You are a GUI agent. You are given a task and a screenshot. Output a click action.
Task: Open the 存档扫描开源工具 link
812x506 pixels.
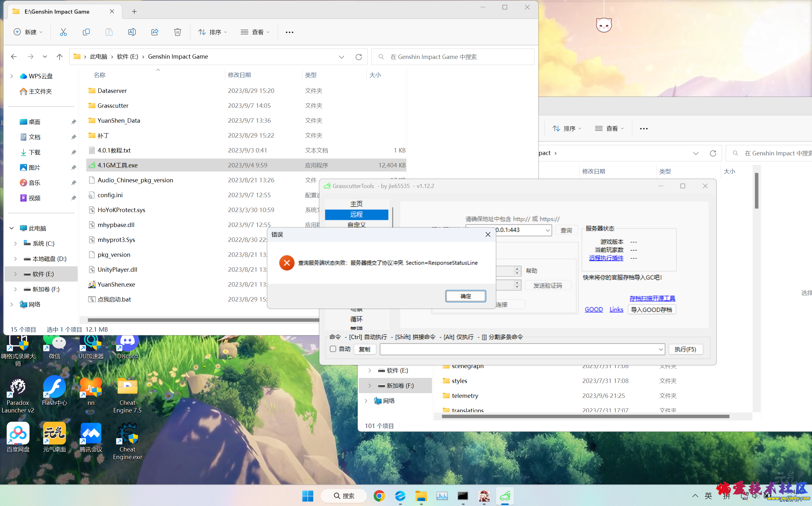coord(652,299)
